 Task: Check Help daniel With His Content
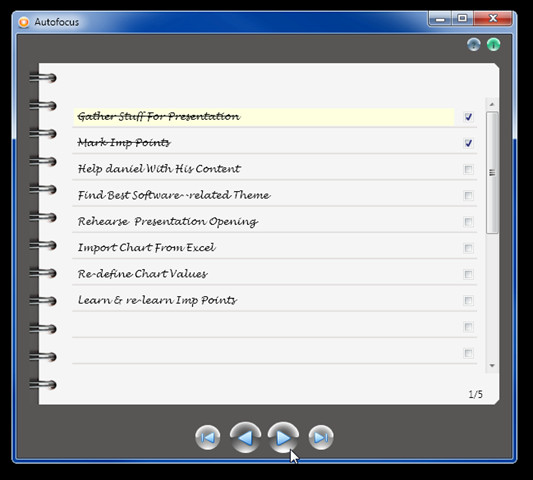pyautogui.click(x=468, y=169)
